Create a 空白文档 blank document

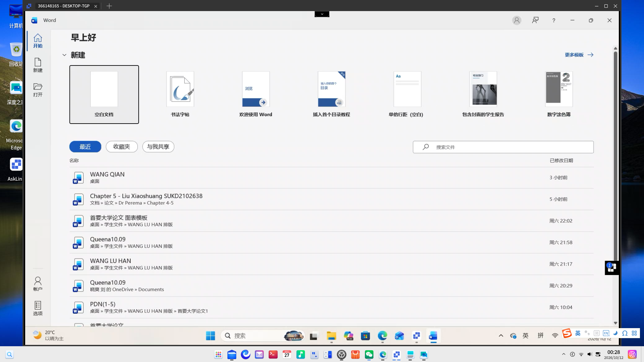click(x=104, y=94)
